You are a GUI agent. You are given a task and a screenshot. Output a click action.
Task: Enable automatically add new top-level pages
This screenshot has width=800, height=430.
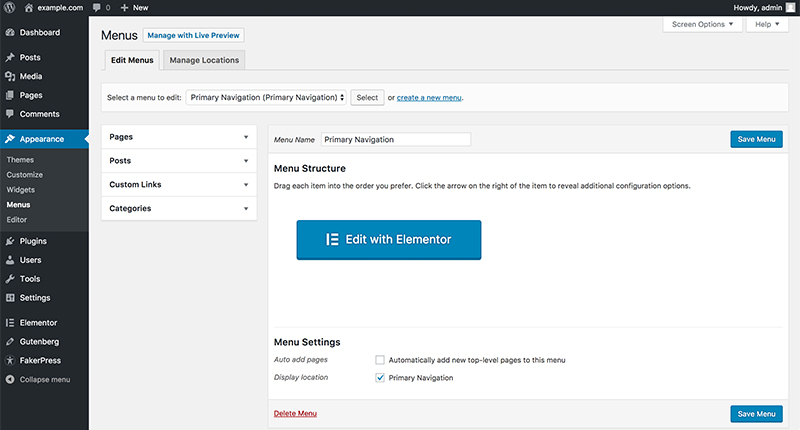380,360
